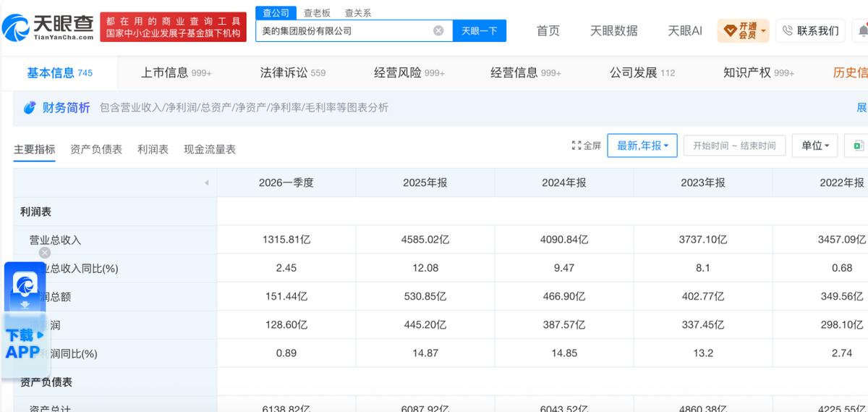The height and width of the screenshot is (412, 868).
Task: Click the fullscreen 全屏 icon
Action: (576, 146)
